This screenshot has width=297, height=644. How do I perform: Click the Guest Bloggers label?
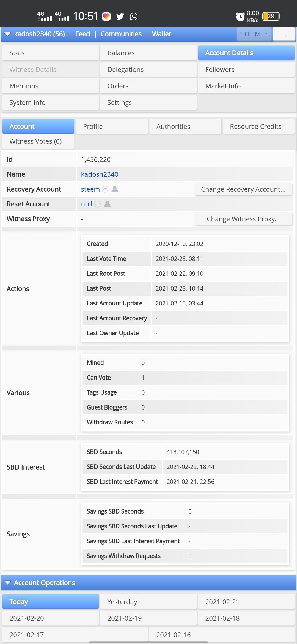[x=107, y=407]
